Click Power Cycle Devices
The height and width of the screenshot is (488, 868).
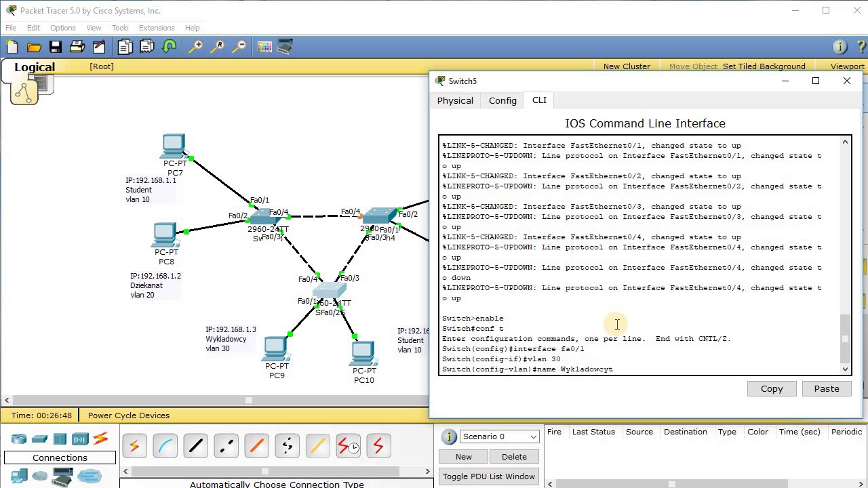pyautogui.click(x=129, y=415)
